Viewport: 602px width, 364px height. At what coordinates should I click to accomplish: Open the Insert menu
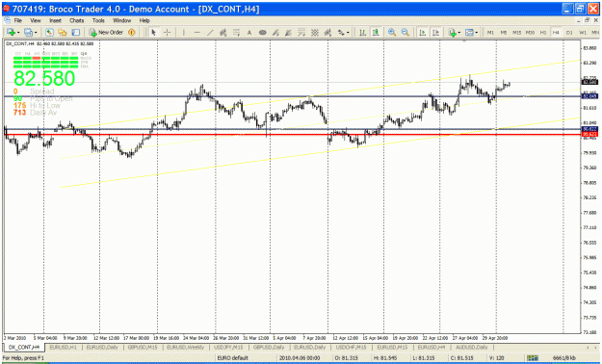point(55,20)
